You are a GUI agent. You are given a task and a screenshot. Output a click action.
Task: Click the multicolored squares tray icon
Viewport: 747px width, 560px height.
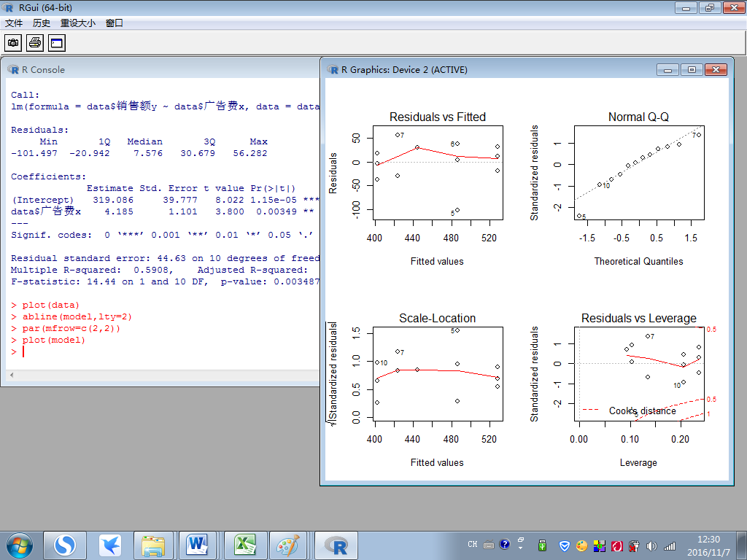pos(600,545)
